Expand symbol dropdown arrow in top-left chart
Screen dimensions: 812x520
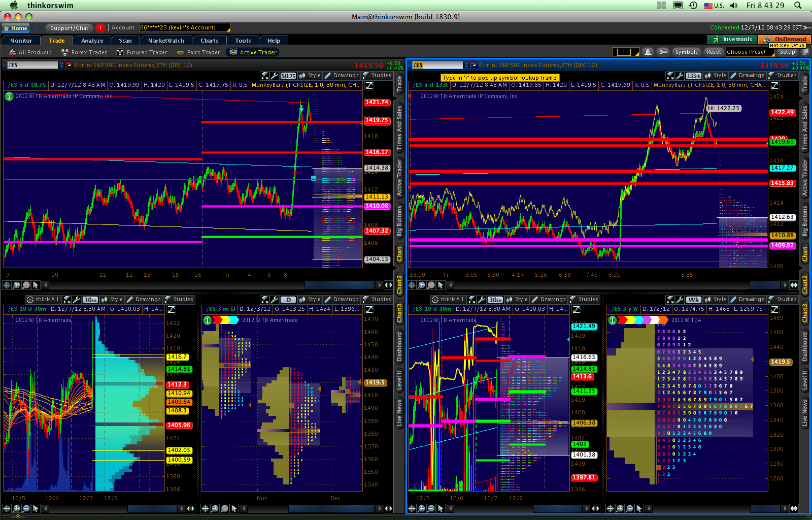(62, 65)
